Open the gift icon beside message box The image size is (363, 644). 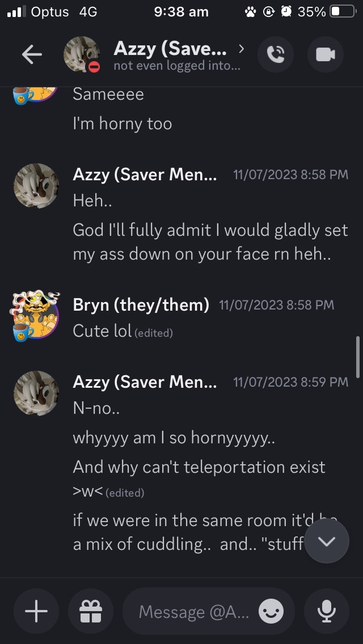click(x=90, y=611)
